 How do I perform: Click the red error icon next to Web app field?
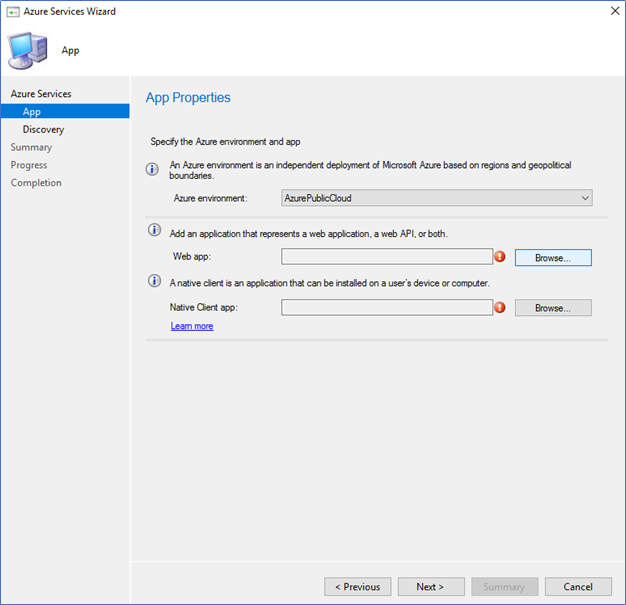pos(500,256)
